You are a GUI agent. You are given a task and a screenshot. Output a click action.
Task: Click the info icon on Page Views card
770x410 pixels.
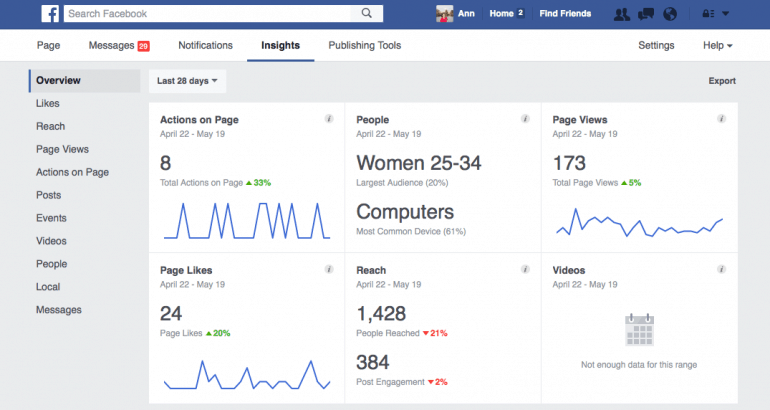pyautogui.click(x=721, y=119)
